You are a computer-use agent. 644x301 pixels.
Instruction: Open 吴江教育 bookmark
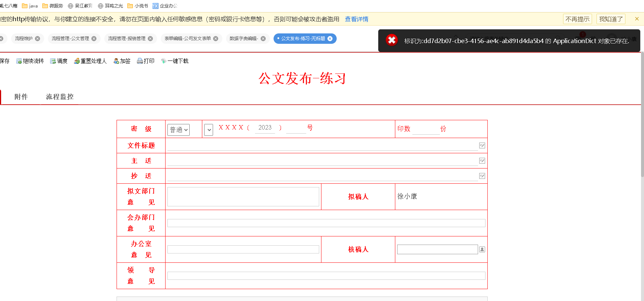point(80,6)
